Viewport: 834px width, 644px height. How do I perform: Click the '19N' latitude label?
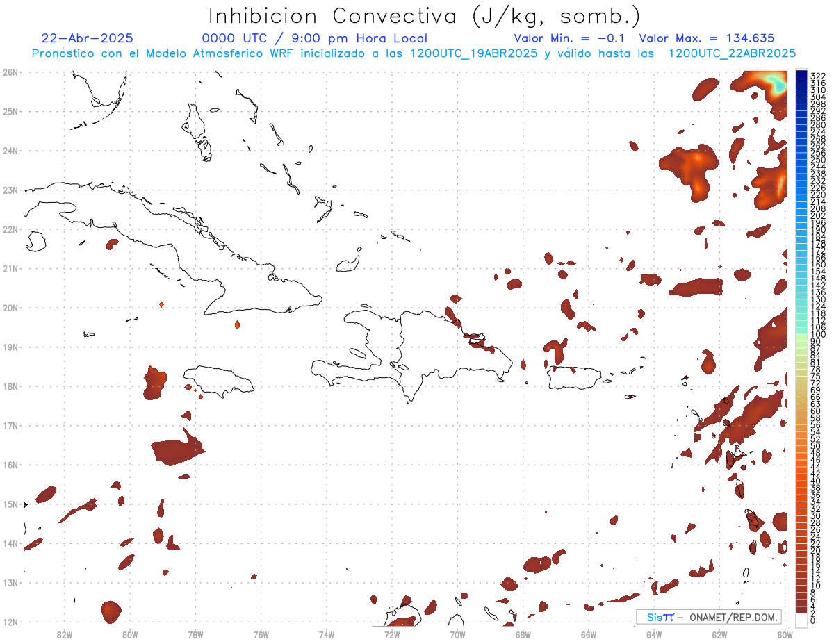click(10, 347)
